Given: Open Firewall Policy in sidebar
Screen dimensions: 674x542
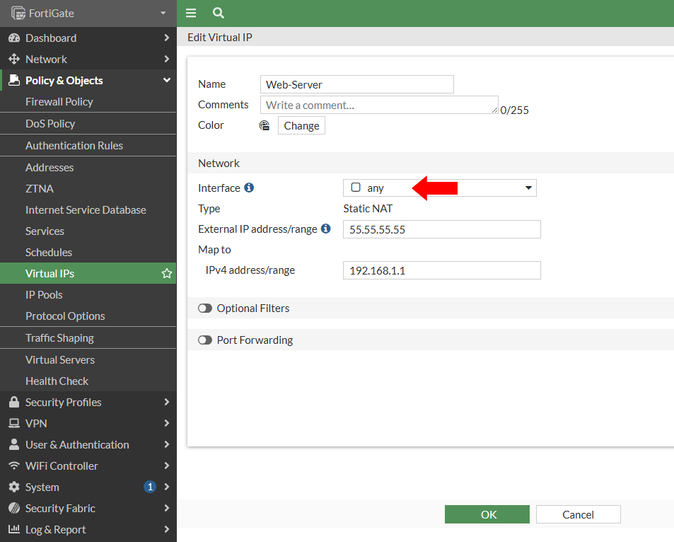Looking at the screenshot, I should coord(59,102).
